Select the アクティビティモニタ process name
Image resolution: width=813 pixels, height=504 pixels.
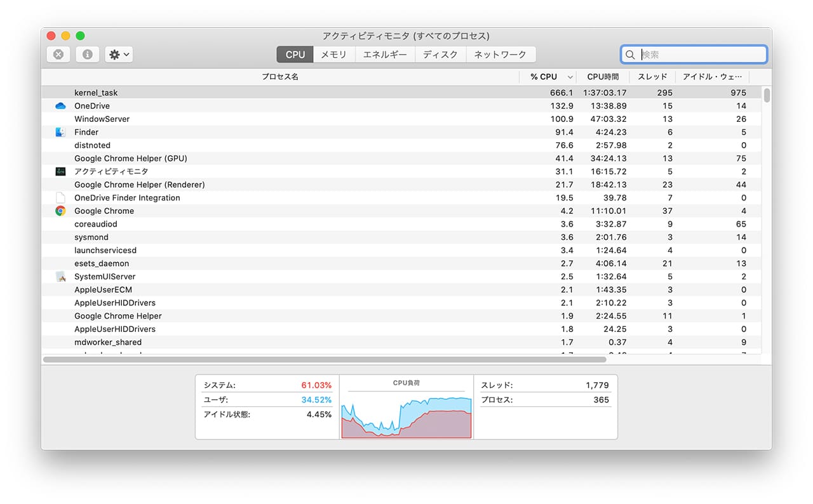111,171
